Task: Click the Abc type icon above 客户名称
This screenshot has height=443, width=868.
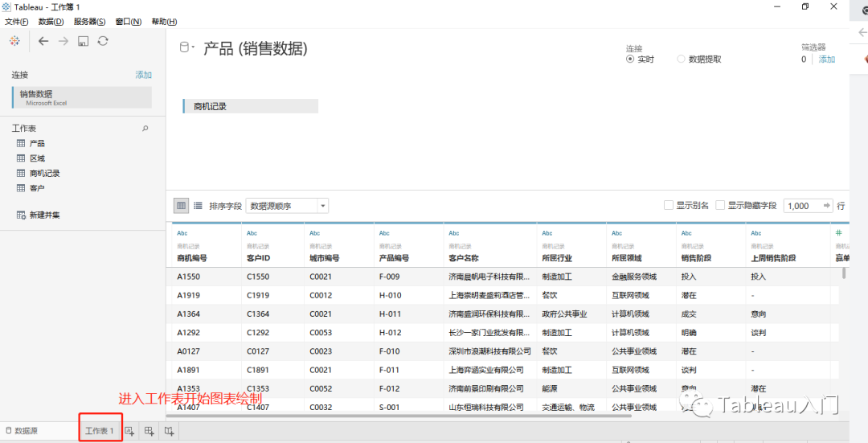Action: pos(454,233)
